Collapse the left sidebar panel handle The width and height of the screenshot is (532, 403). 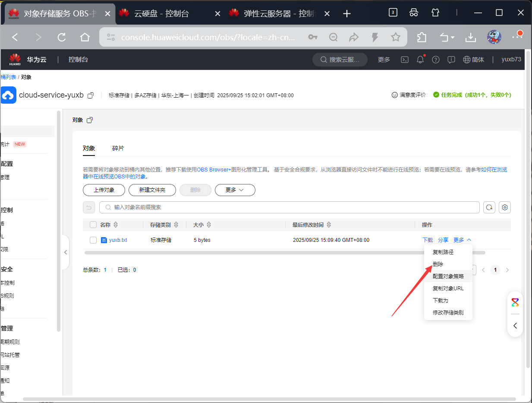click(66, 252)
